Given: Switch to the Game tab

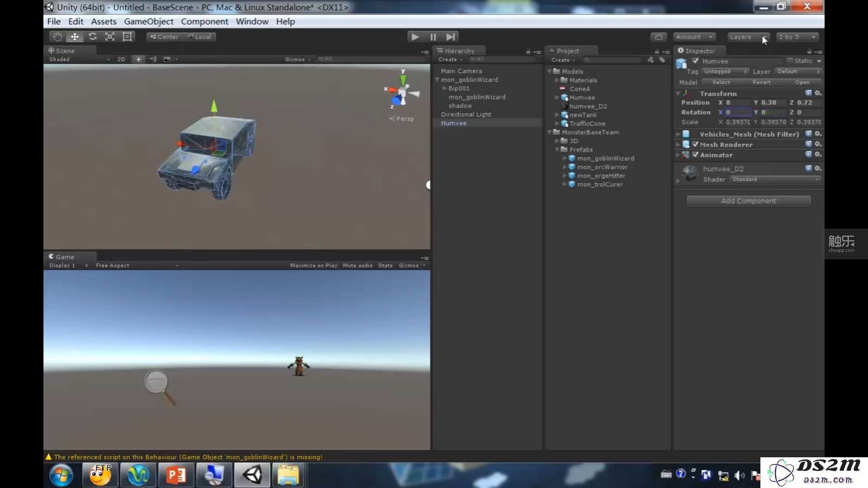Looking at the screenshot, I should click(70, 257).
